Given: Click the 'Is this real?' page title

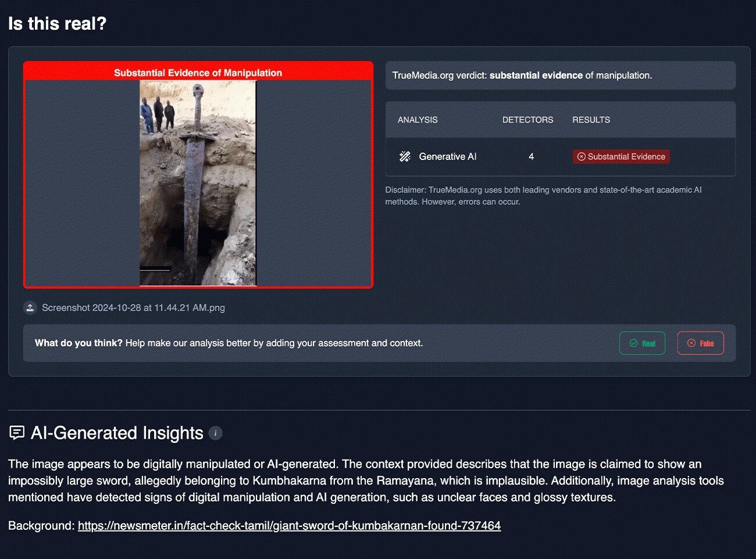Looking at the screenshot, I should [x=58, y=24].
